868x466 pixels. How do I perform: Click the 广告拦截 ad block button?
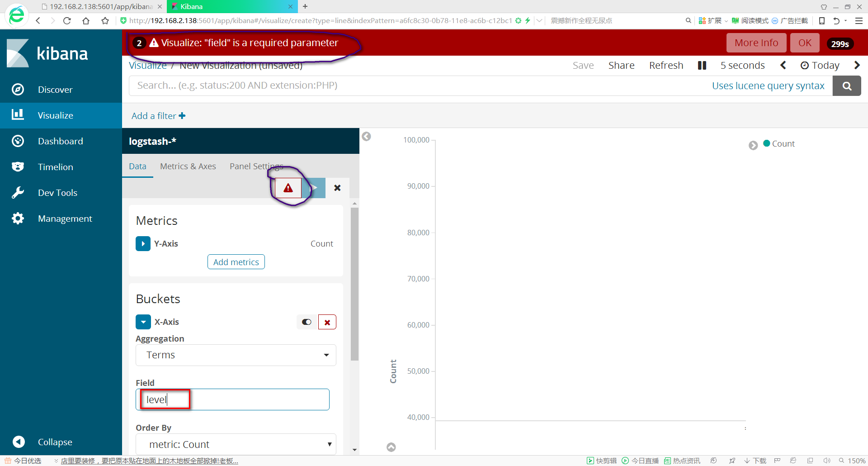(790, 21)
